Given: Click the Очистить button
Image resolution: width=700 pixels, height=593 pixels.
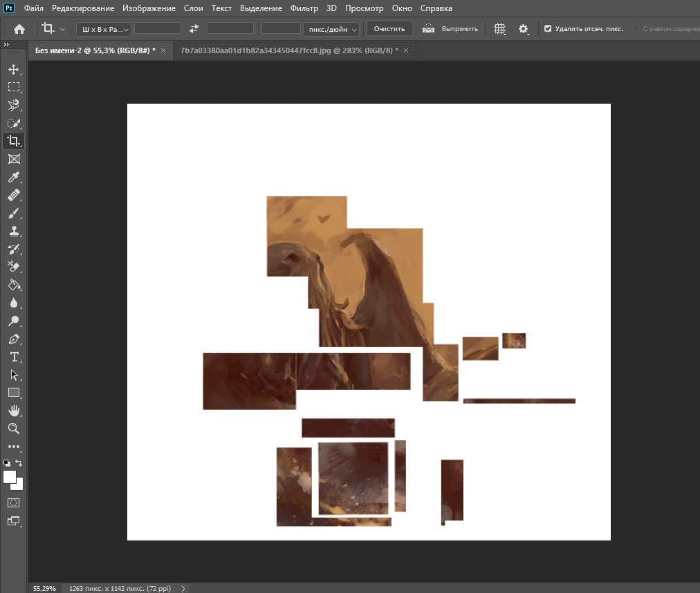Looking at the screenshot, I should (389, 29).
